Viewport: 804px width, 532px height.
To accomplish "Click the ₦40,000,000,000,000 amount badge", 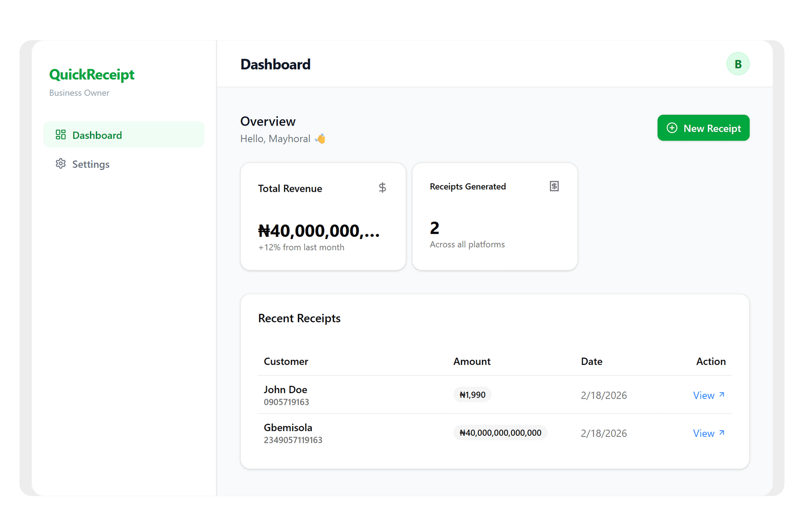I will 500,433.
